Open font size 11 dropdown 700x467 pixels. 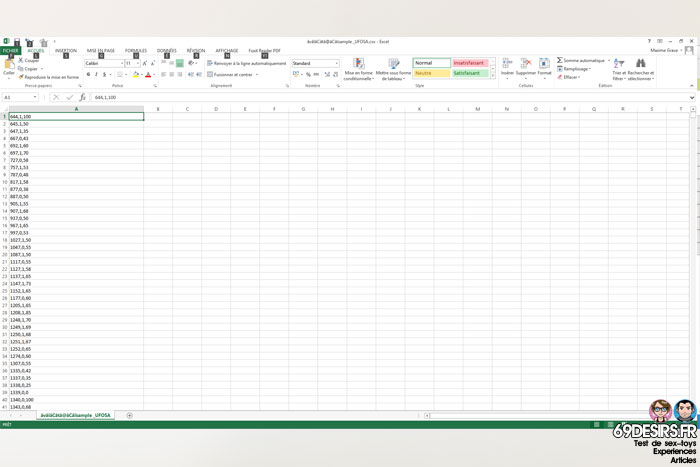point(138,63)
